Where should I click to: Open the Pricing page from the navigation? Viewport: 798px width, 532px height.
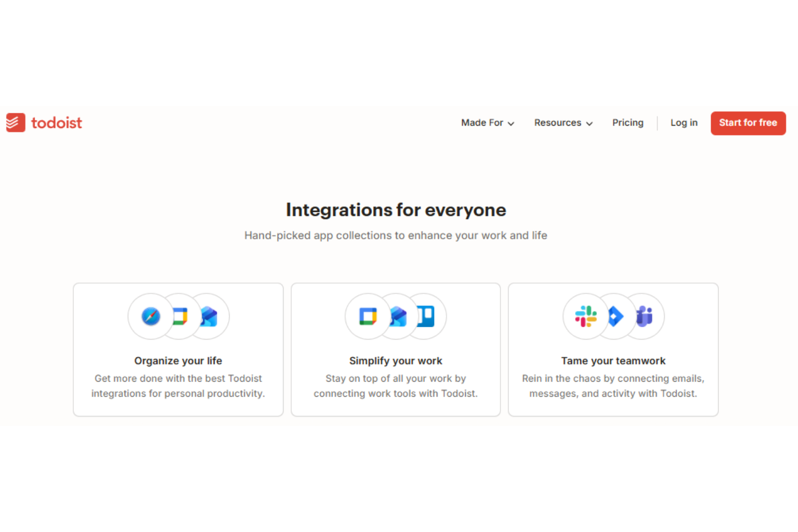628,123
